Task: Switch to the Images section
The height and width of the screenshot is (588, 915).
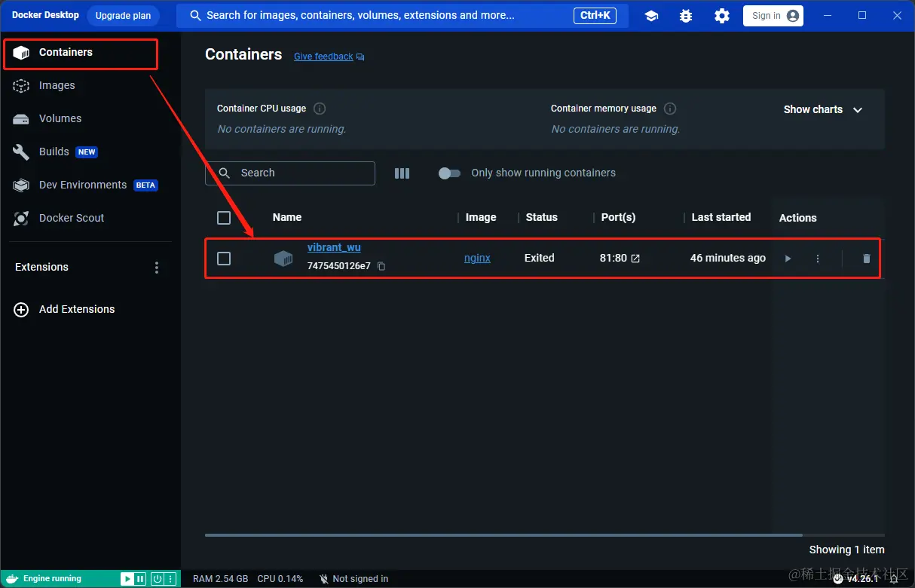Action: [x=56, y=85]
